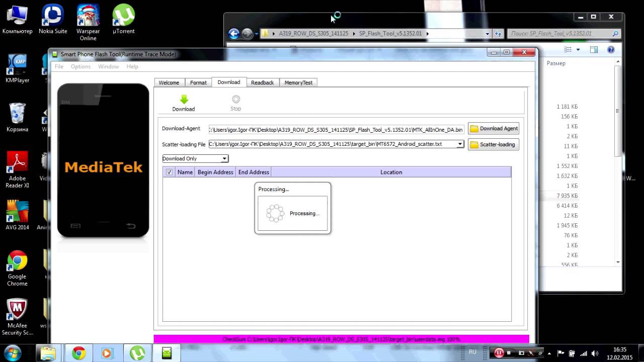Click the recorder stop button in tray
The width and height of the screenshot is (644, 362).
pos(509,353)
